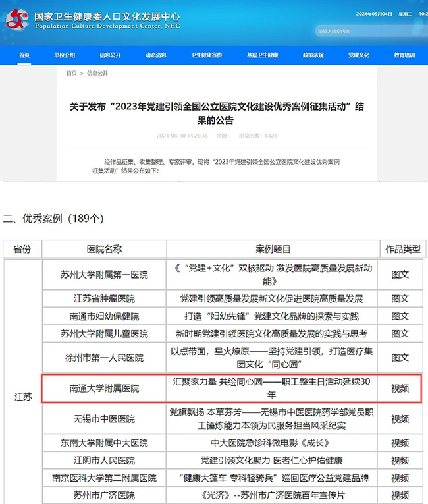Screen dimensions: 428x504
Task: Select the 苏州市广济医院 cell
Action: click(104, 495)
